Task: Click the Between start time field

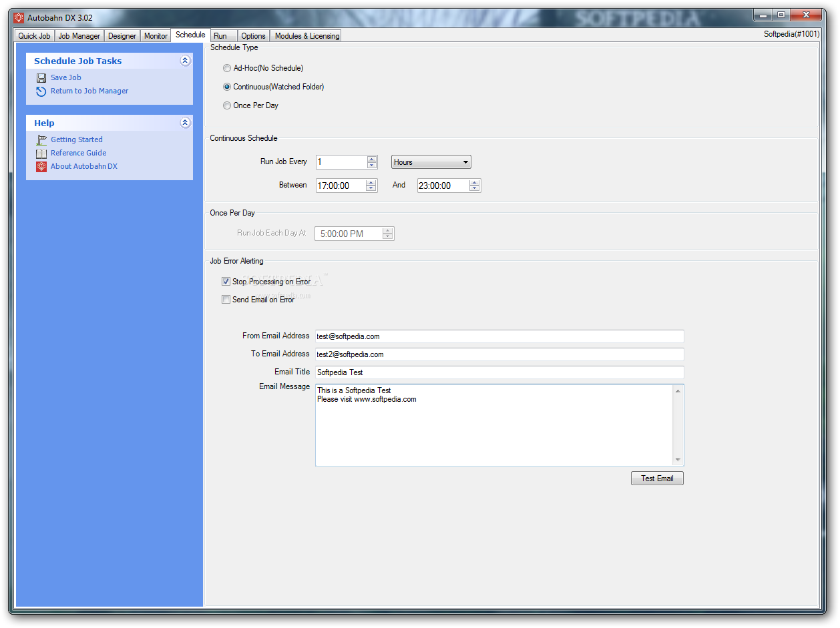Action: [x=341, y=186]
